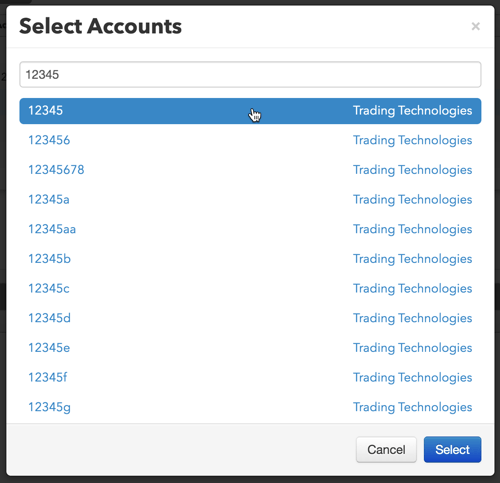Viewport: 500px width, 483px height.
Task: Confirm with the blue Select button
Action: [452, 450]
